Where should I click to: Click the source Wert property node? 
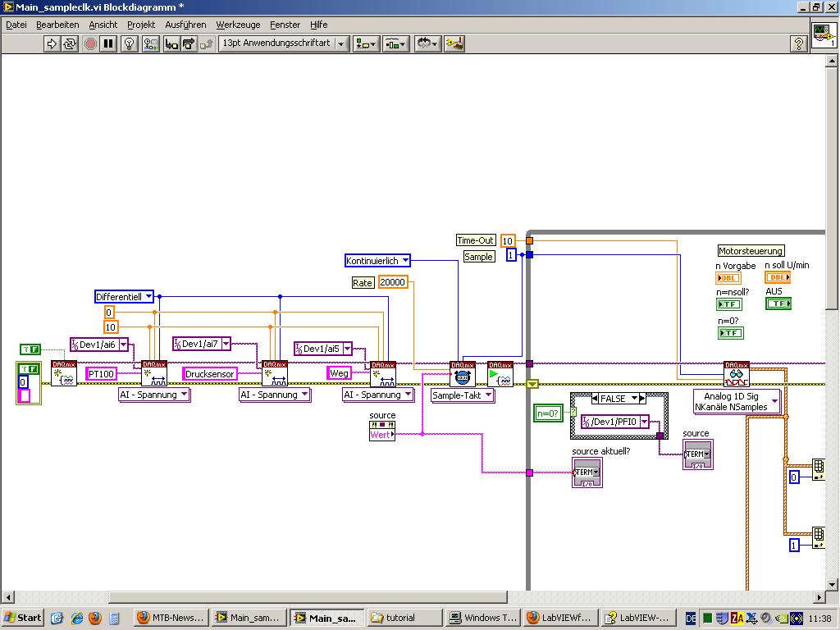pyautogui.click(x=382, y=431)
